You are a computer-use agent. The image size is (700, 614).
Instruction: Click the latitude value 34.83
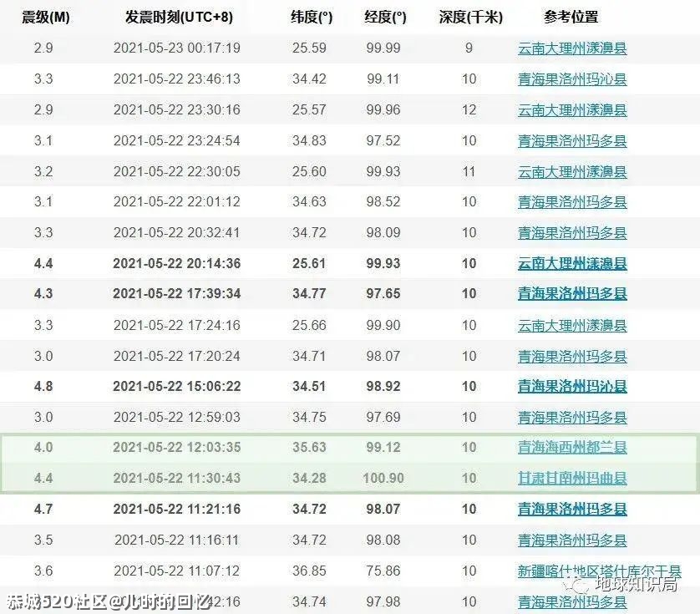click(x=309, y=140)
